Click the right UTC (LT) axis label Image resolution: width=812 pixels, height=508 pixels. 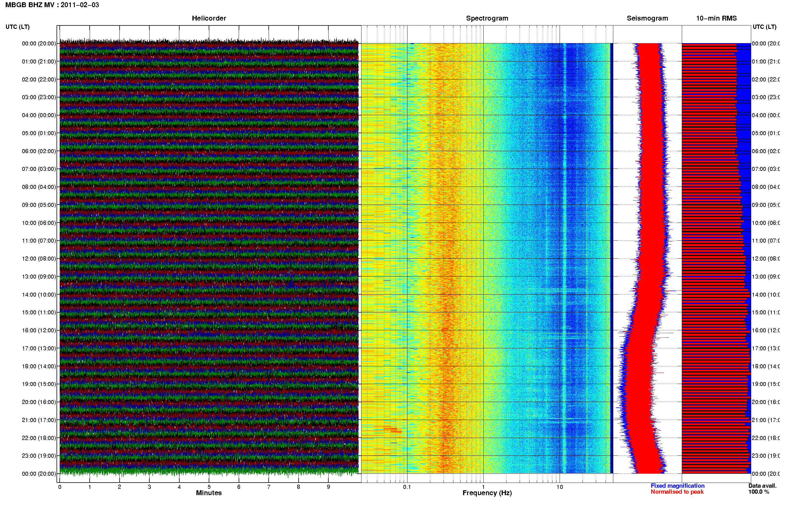(x=764, y=27)
